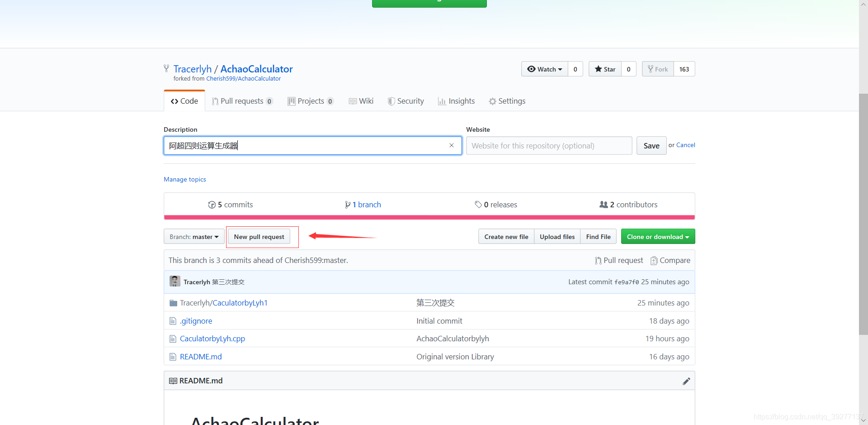The image size is (868, 425).
Task: Click the folder icon beside CaculatorbyLyh1
Action: point(173,303)
